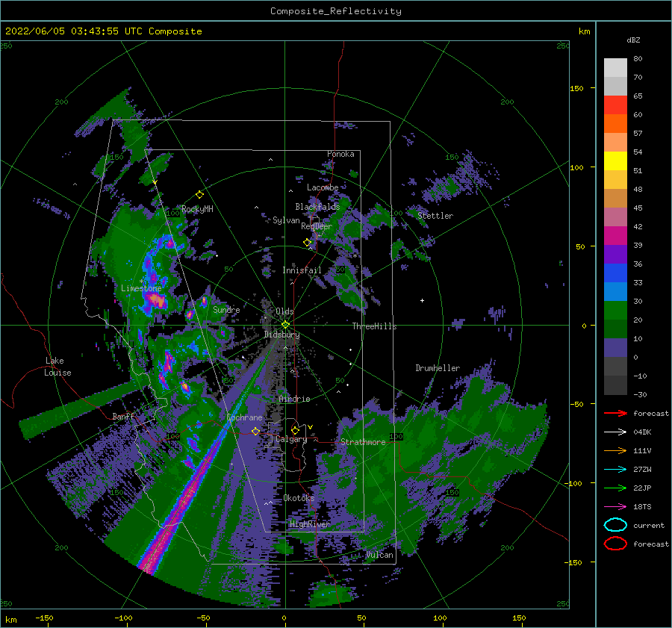Select the Innisfail city label
Screen dimensions: 672x628
coord(302,270)
